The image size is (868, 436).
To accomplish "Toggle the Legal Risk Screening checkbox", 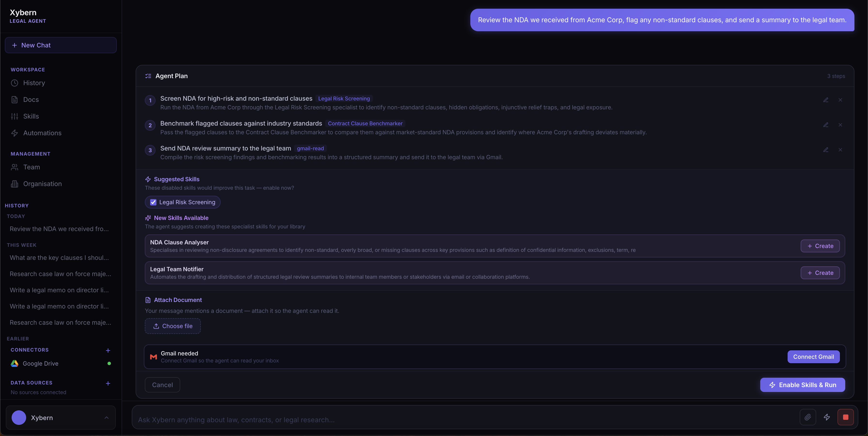I will tap(153, 202).
